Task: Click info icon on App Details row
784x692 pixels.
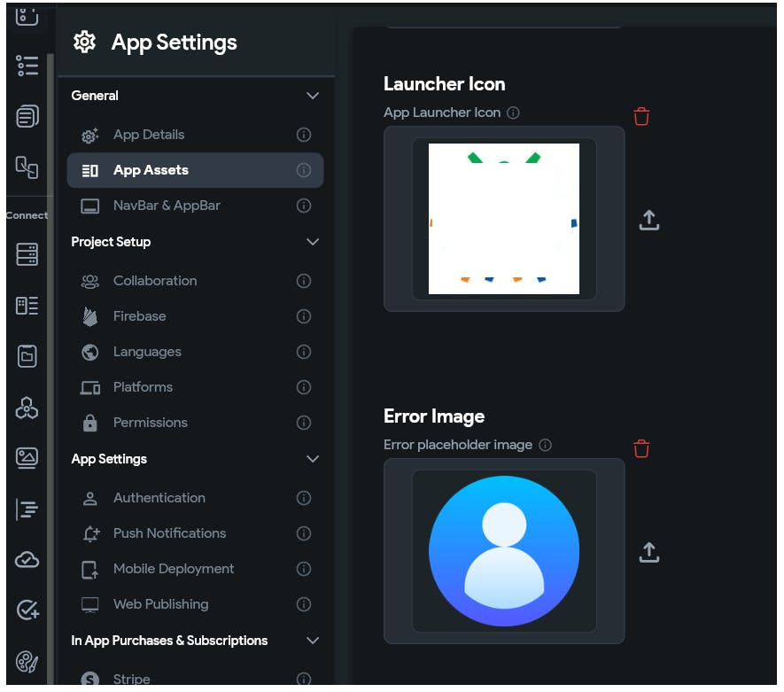Action: [304, 135]
